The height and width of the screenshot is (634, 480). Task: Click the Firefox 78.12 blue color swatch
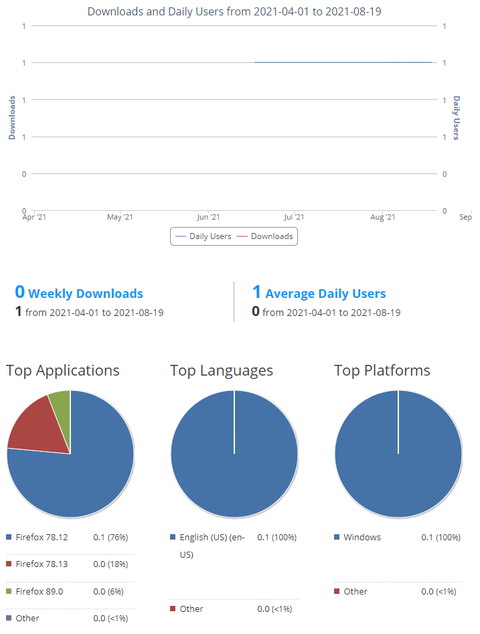coord(9,537)
